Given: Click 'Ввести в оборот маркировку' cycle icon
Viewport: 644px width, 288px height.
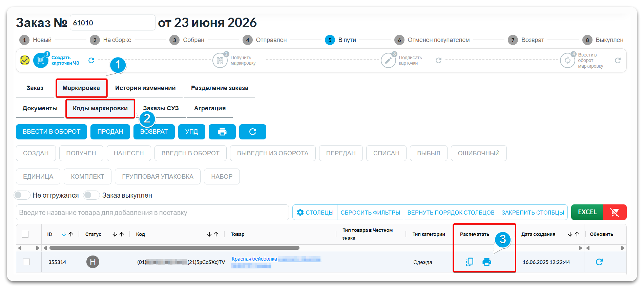Looking at the screenshot, I should (x=567, y=61).
